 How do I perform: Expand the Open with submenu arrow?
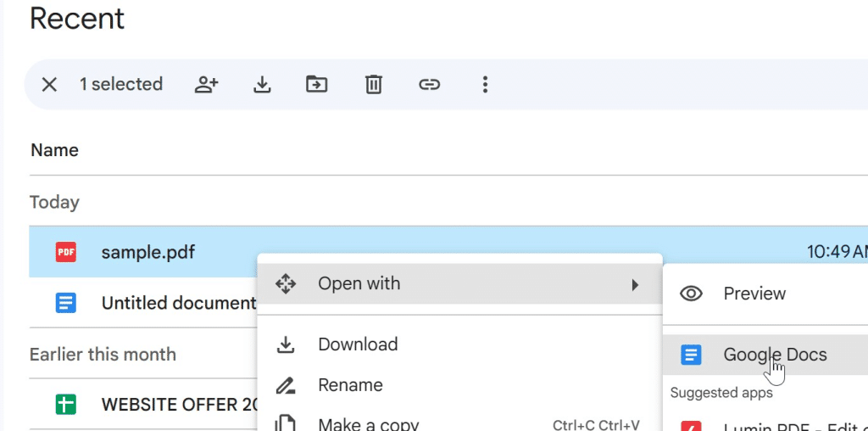pyautogui.click(x=635, y=284)
